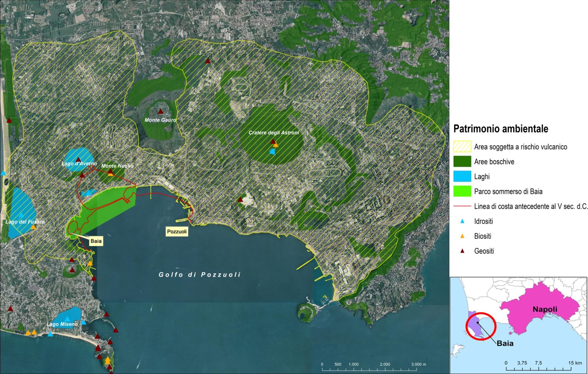Click the orange biosite marker at Lago del Fusaro
This screenshot has height=374, width=588.
pyautogui.click(x=33, y=227)
